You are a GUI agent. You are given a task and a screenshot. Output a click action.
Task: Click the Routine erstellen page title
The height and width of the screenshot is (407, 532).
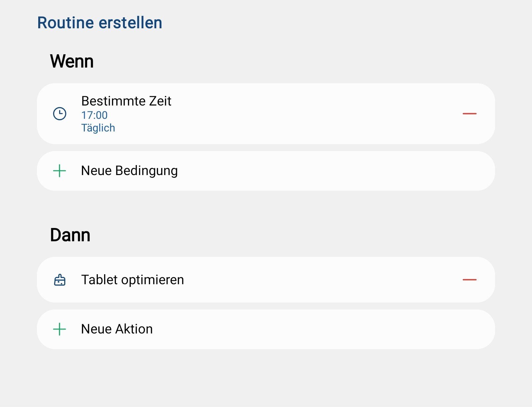(x=99, y=23)
